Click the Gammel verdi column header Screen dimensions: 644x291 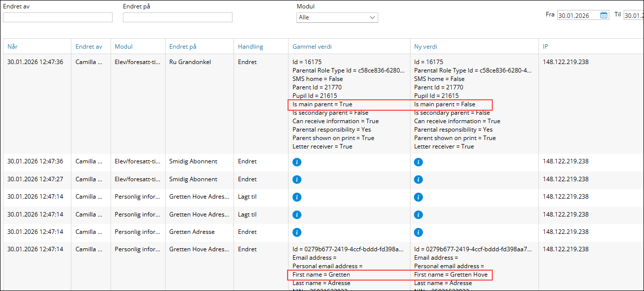click(312, 47)
